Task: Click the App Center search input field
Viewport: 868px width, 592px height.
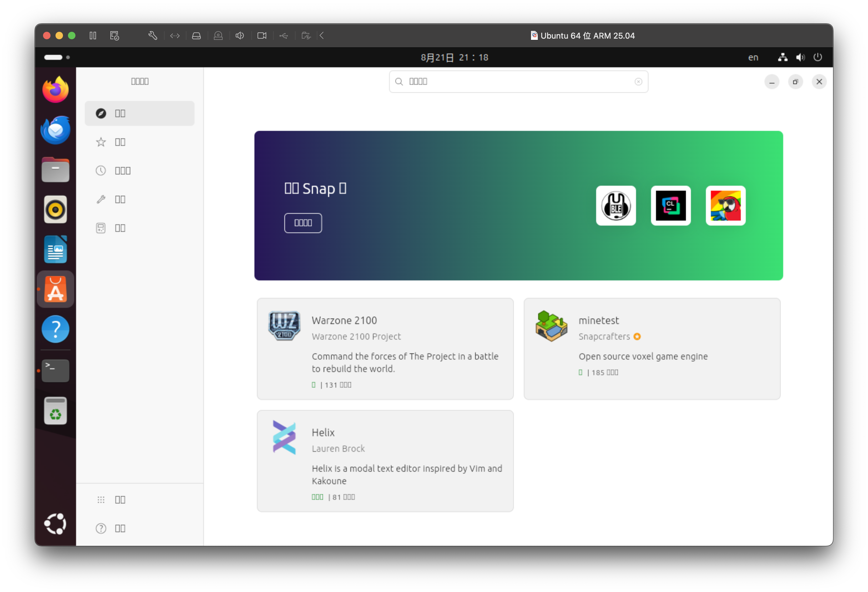Action: (x=518, y=81)
